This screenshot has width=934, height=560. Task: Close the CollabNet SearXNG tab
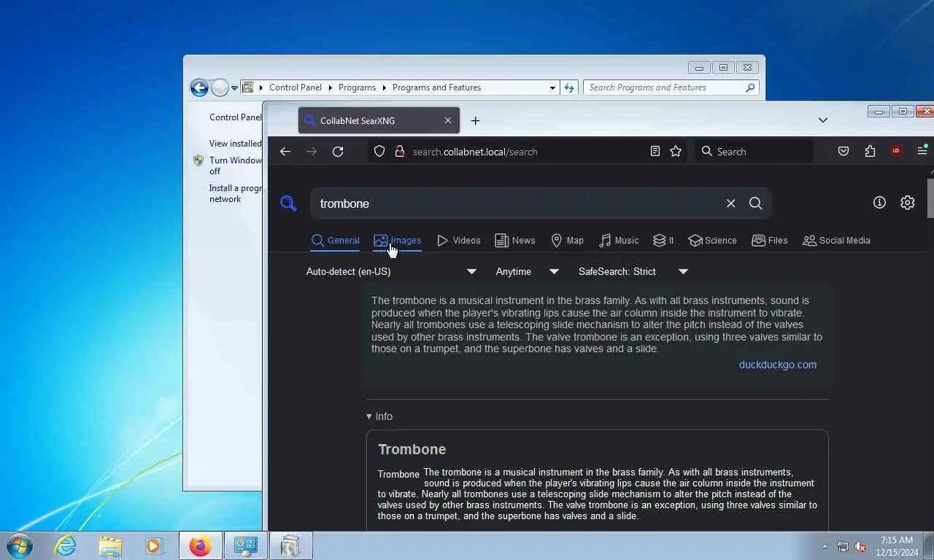tap(448, 120)
